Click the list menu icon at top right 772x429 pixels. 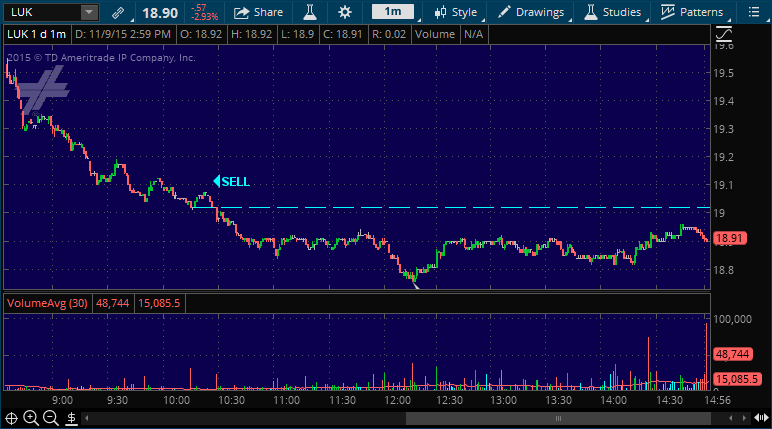(754, 12)
